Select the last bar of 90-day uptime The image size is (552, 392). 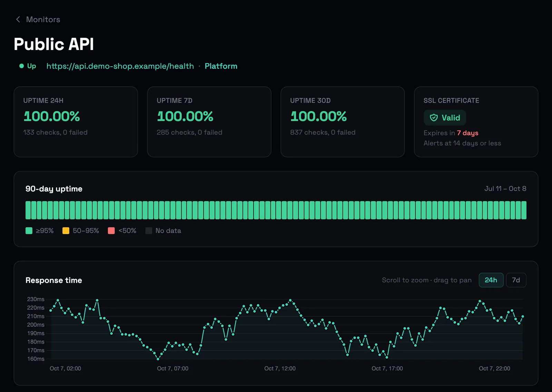pos(524,210)
